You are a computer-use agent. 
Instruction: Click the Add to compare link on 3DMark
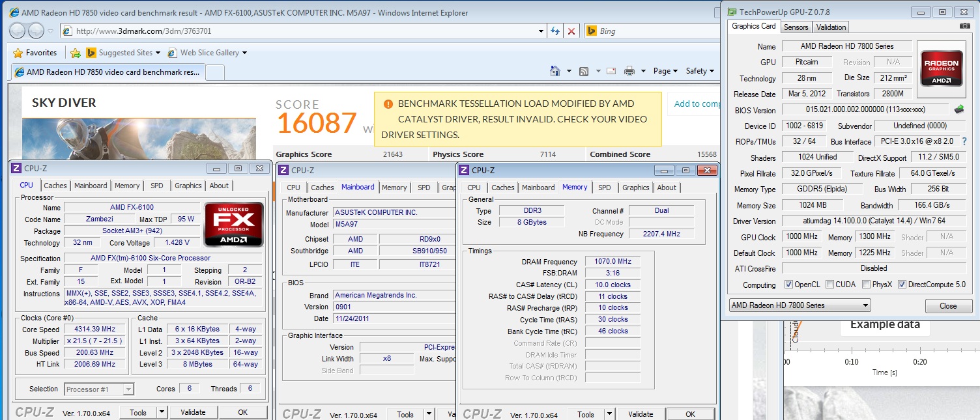coord(697,104)
